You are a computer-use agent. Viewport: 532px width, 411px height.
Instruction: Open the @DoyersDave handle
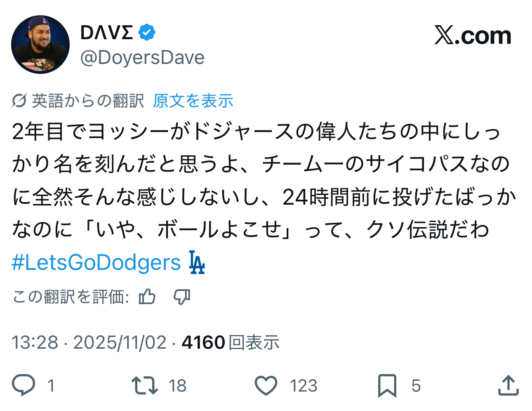tap(142, 58)
